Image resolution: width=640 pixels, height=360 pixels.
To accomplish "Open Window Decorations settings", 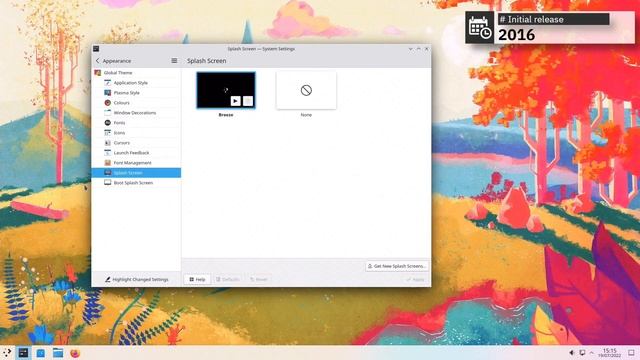I will point(136,113).
